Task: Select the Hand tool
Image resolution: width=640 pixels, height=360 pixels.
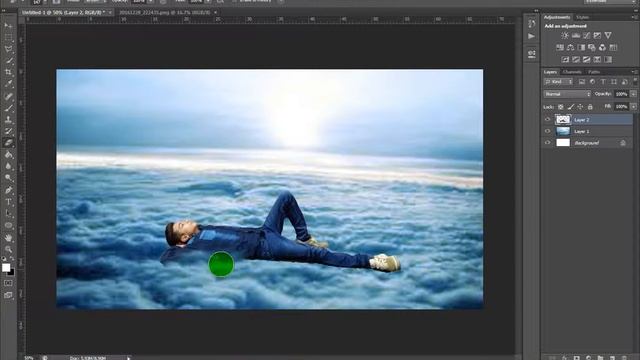Action: point(8,238)
